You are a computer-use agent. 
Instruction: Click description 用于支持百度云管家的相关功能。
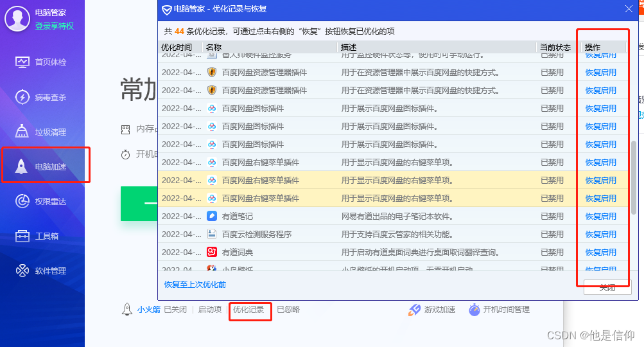pos(397,235)
